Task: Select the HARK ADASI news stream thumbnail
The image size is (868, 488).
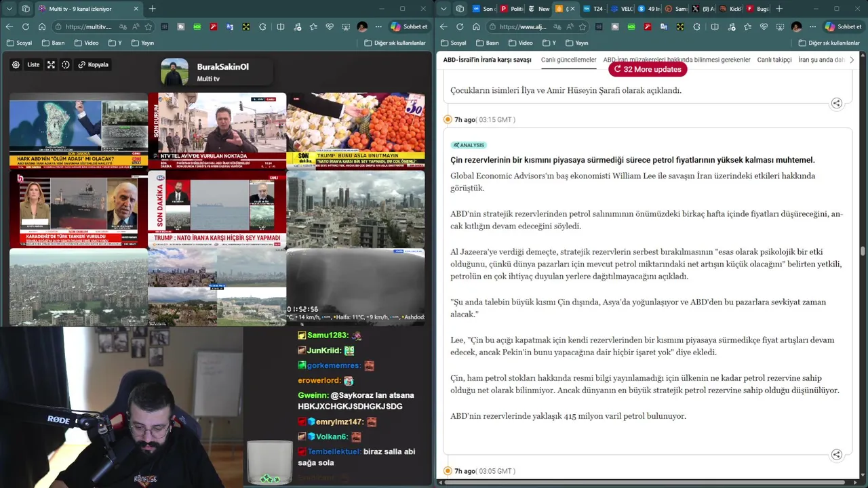Action: coord(79,131)
